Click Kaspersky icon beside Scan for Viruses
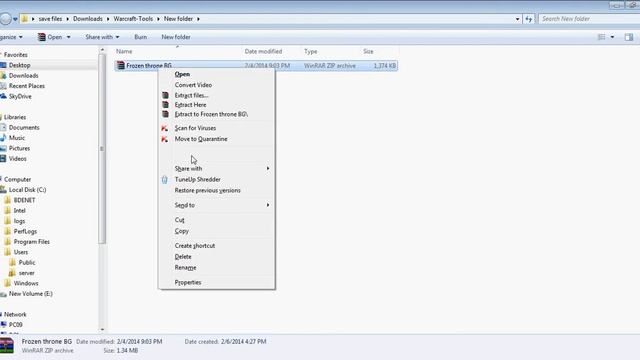The height and width of the screenshot is (360, 640). (164, 128)
